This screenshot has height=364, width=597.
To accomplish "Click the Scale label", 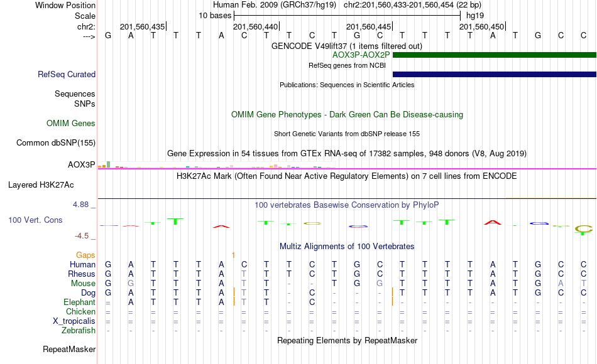I will 85,16.
